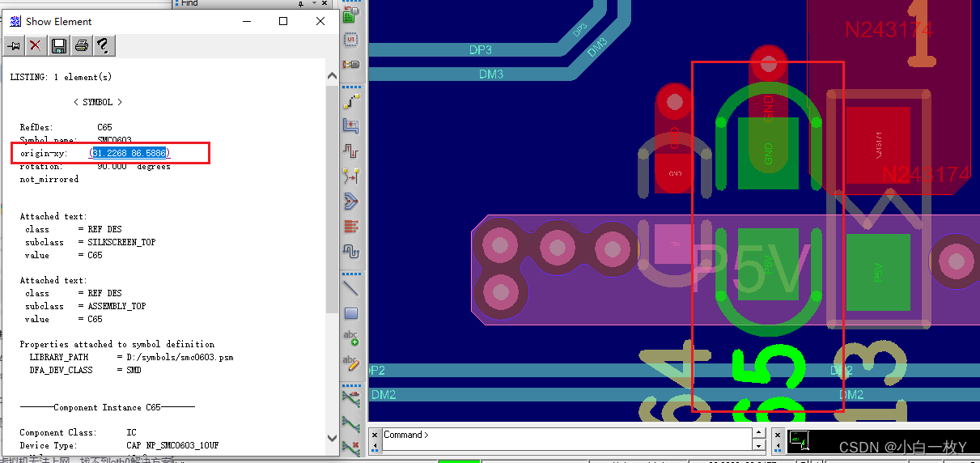The image size is (980, 463).
Task: Click the 'DFA_DEV_CLASS = SMD' line
Action: pos(85,370)
